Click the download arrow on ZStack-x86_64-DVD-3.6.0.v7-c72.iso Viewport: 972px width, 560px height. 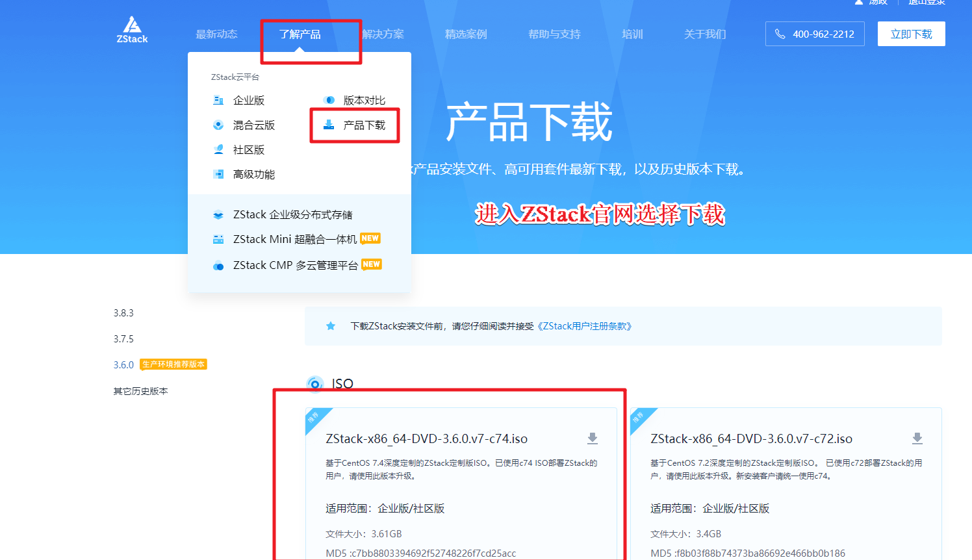click(917, 438)
